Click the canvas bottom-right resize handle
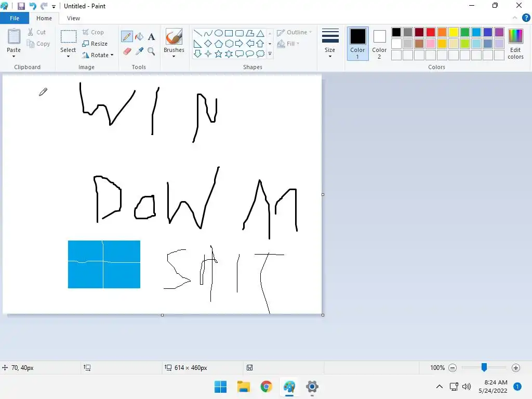532x399 pixels. [x=323, y=315]
